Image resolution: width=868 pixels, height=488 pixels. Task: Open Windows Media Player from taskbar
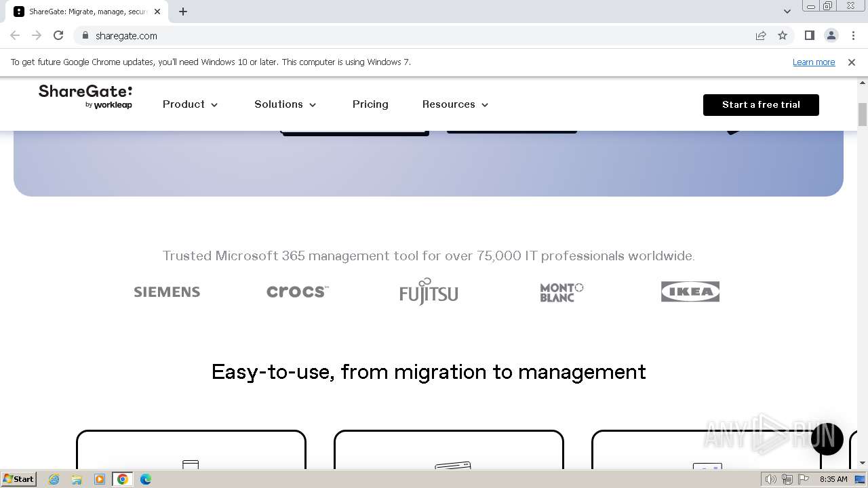[100, 479]
